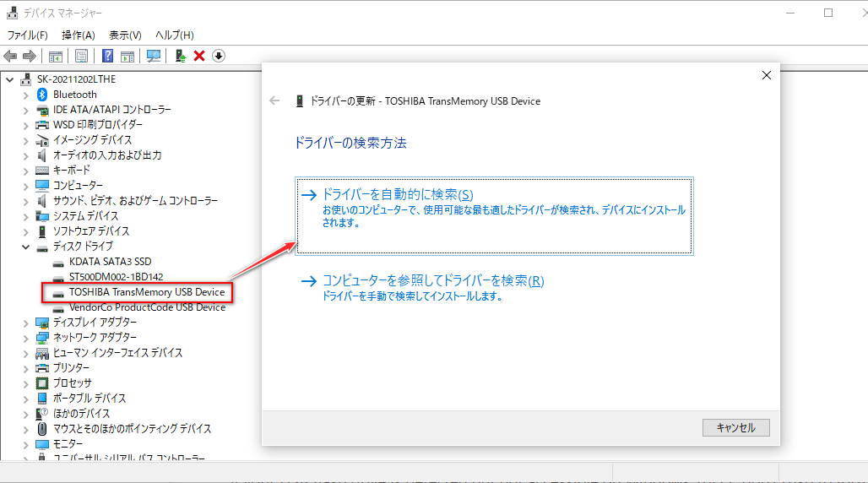The image size is (868, 483).
Task: Open the ファイル(F) menu
Action: [27, 35]
